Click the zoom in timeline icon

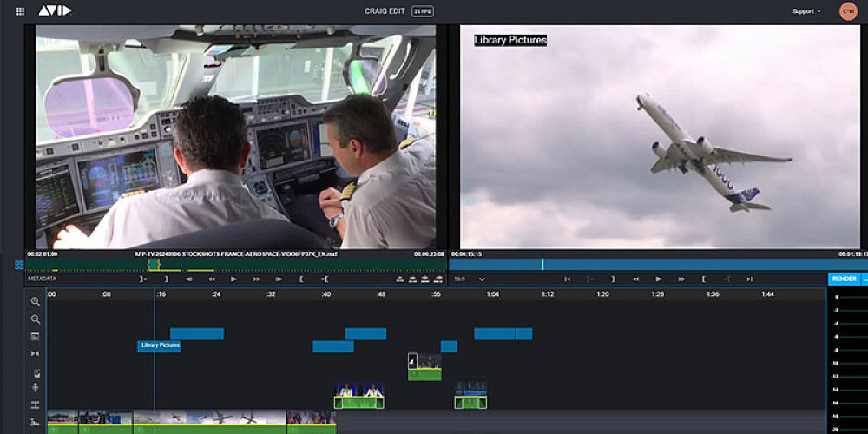[36, 301]
